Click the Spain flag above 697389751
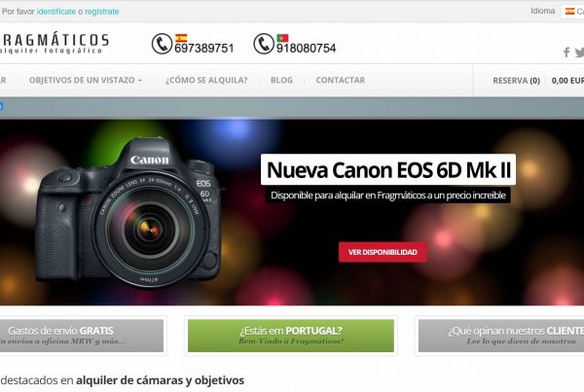Image resolution: width=584 pixels, height=392 pixels. (181, 38)
